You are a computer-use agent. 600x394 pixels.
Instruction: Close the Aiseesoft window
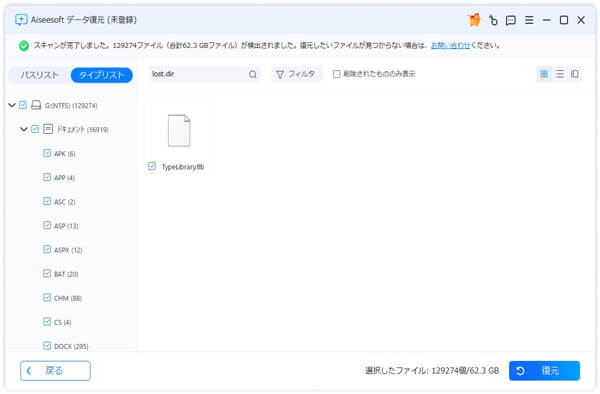coord(581,20)
